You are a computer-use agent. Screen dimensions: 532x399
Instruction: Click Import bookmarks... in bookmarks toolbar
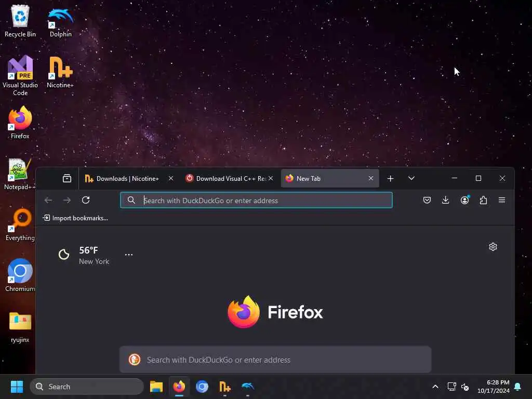75,218
